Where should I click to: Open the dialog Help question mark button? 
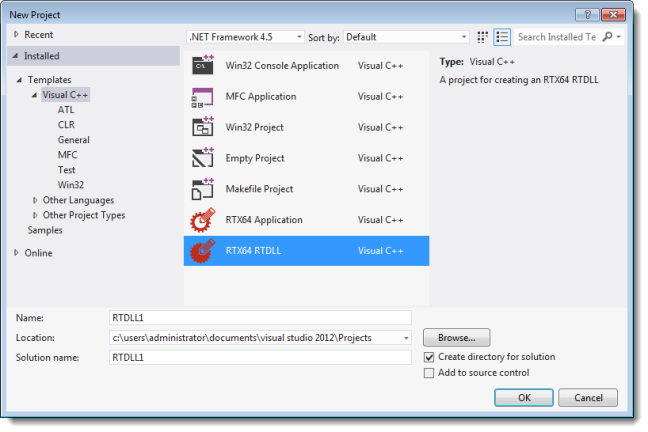click(x=587, y=15)
